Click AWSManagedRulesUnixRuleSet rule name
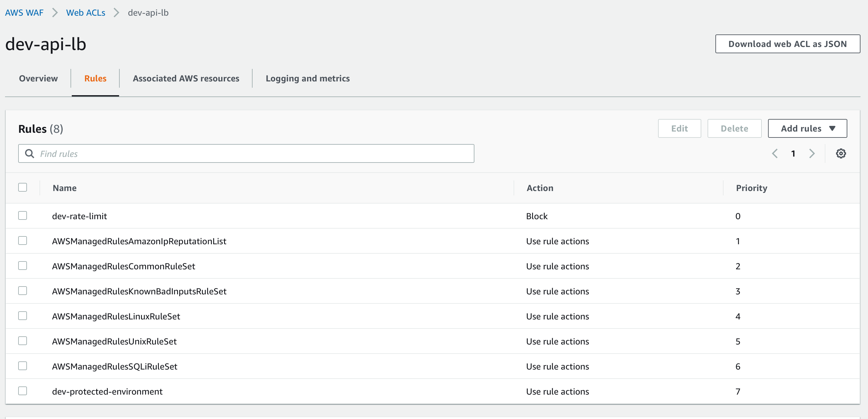This screenshot has width=868, height=419. click(x=114, y=341)
